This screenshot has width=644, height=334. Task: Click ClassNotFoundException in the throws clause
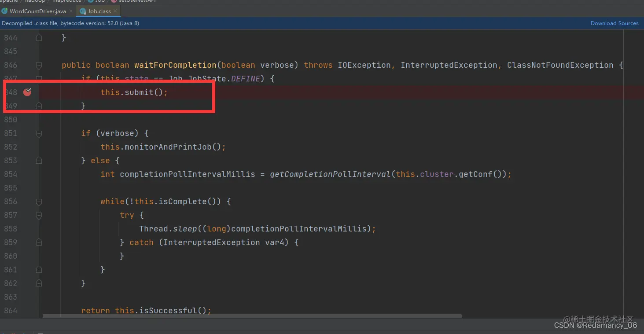coord(560,65)
